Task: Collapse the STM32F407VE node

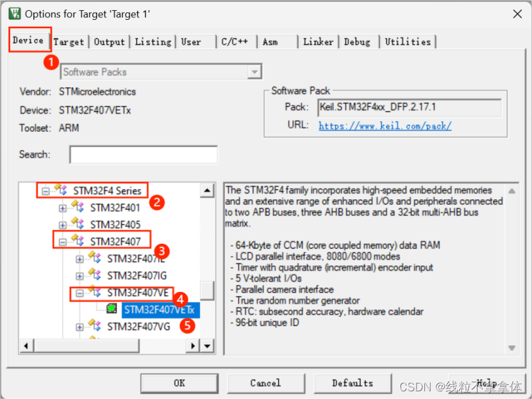Action: 79,293
